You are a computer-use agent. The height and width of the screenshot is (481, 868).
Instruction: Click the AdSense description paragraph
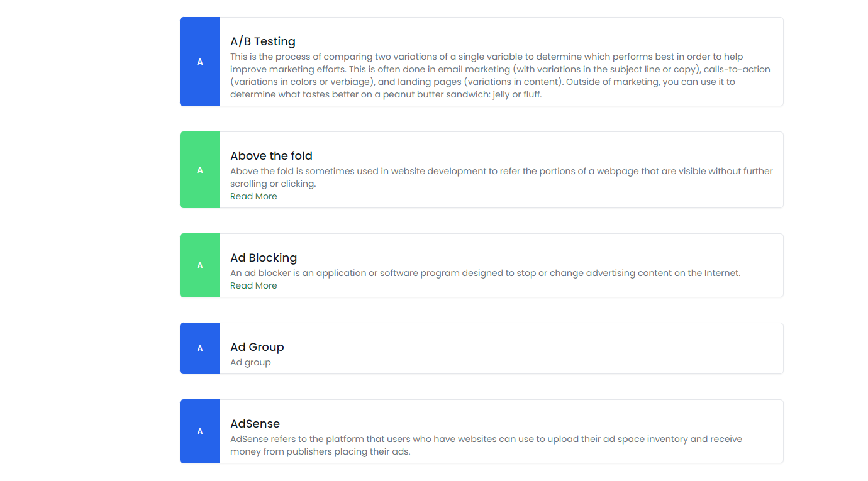point(486,445)
